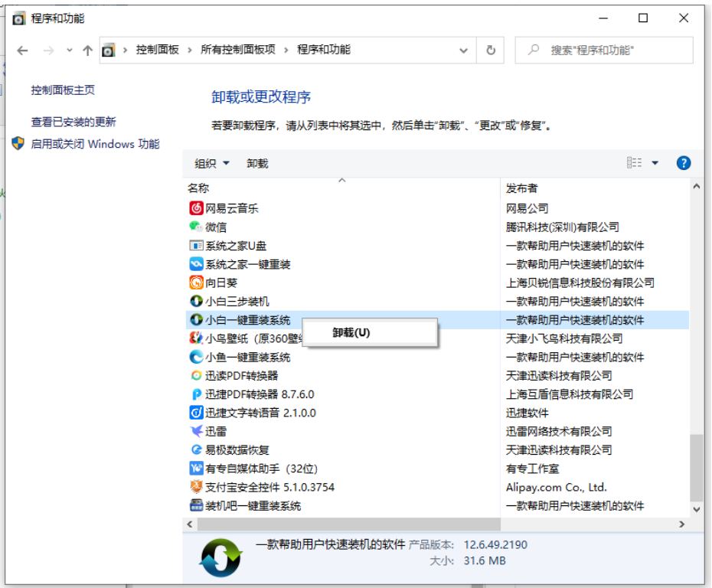Image resolution: width=712 pixels, height=588 pixels.
Task: Click the 卸载 toolbar button
Action: pyautogui.click(x=257, y=163)
